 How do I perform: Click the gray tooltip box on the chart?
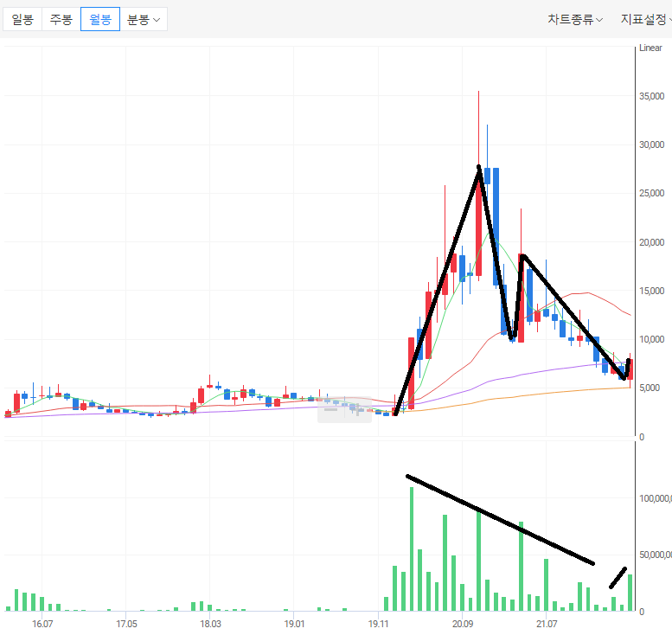point(344,409)
